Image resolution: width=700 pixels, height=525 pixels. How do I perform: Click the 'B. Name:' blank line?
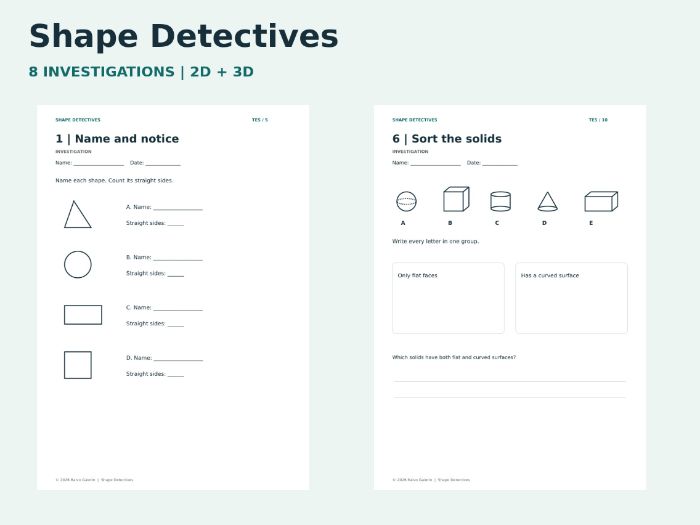pyautogui.click(x=178, y=258)
